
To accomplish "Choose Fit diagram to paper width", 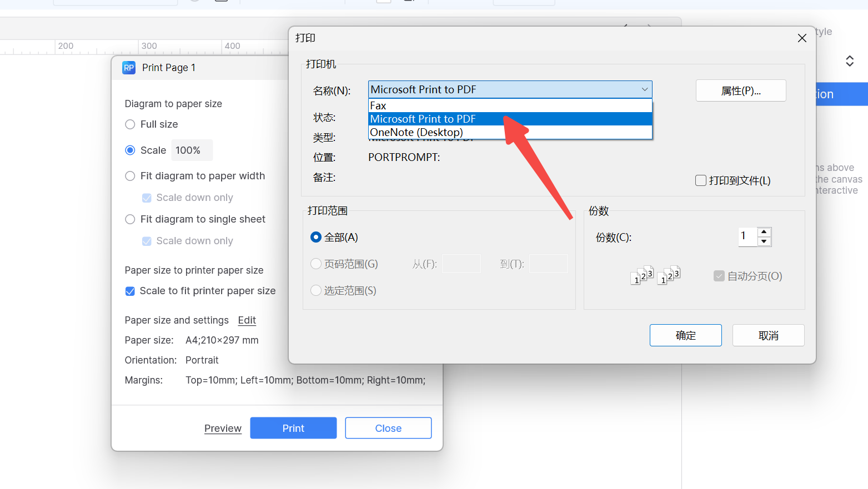I will (131, 176).
